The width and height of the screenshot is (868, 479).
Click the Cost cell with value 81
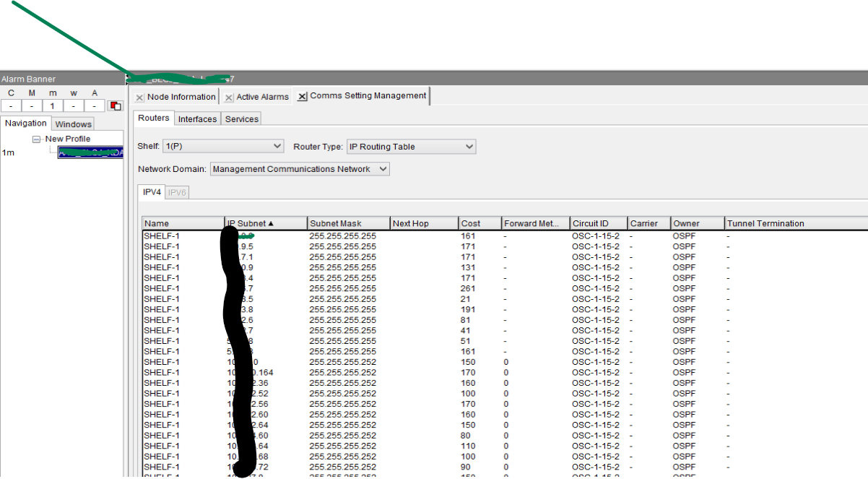pos(466,320)
